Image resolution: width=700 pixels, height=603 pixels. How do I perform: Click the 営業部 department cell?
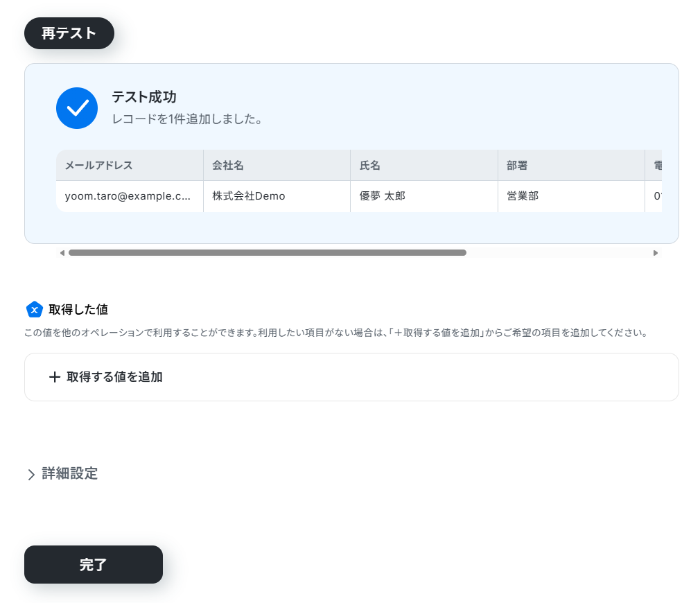(571, 196)
